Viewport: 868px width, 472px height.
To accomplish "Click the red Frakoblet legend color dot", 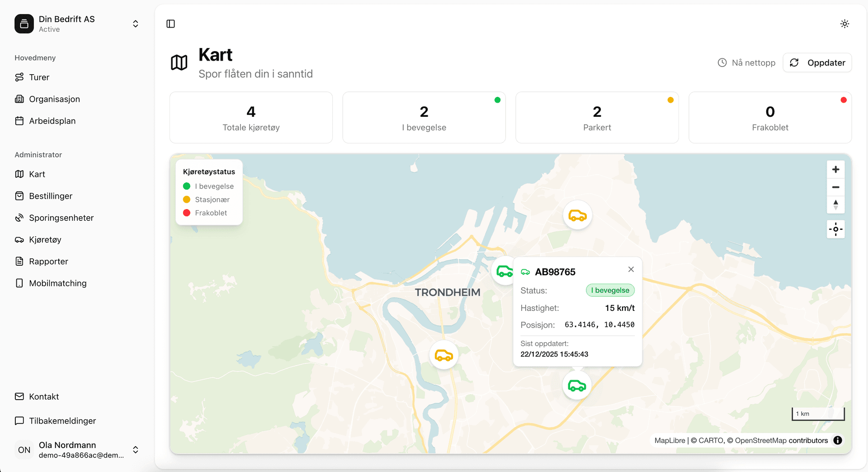I will click(x=187, y=213).
